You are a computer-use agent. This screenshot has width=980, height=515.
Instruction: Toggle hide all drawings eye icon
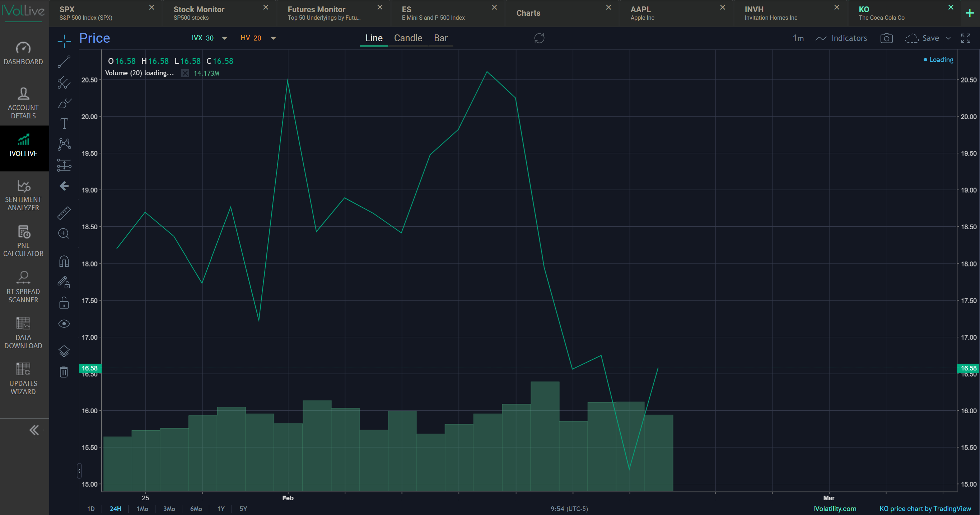[64, 323]
